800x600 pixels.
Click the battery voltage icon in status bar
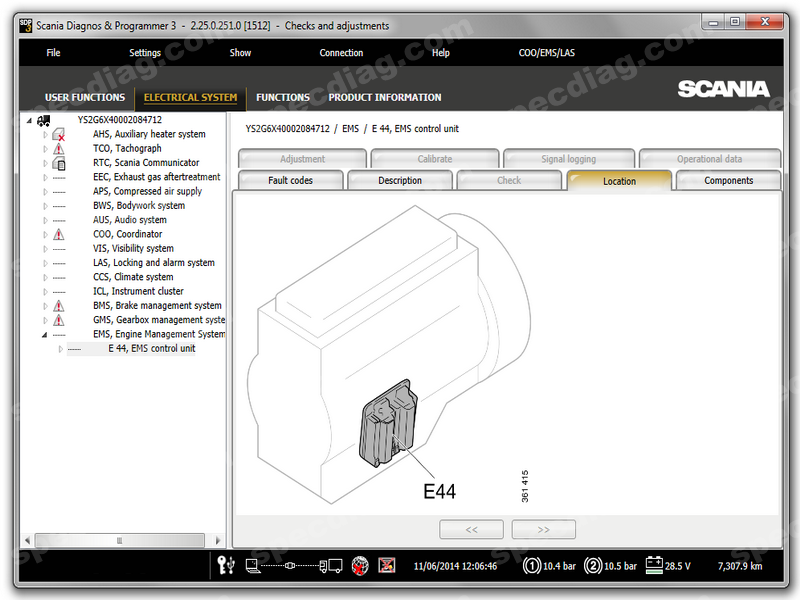pyautogui.click(x=655, y=566)
